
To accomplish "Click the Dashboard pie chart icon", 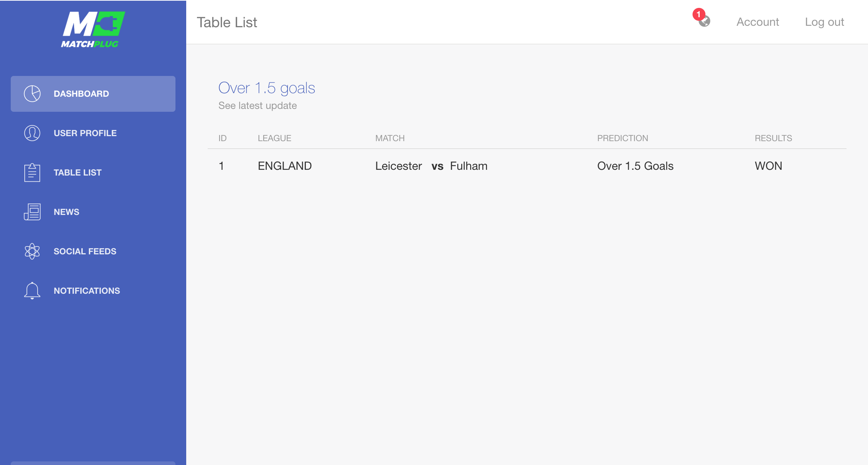I will point(32,94).
